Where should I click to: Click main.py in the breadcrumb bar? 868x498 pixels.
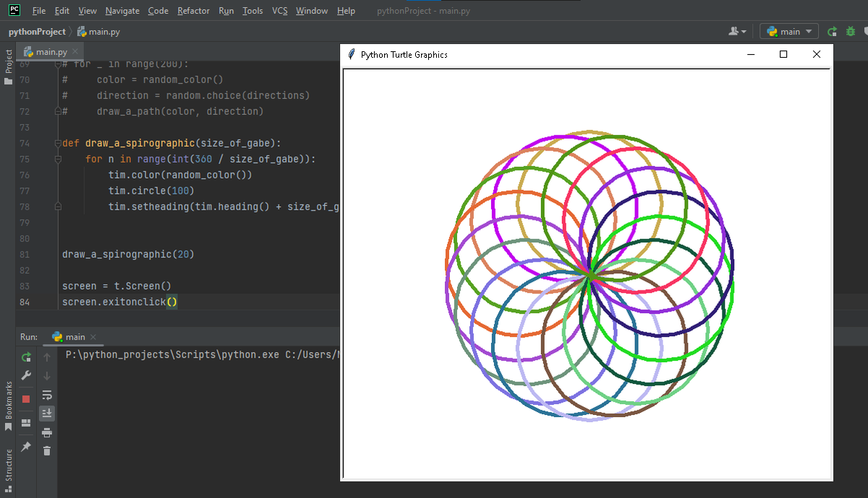click(x=104, y=32)
